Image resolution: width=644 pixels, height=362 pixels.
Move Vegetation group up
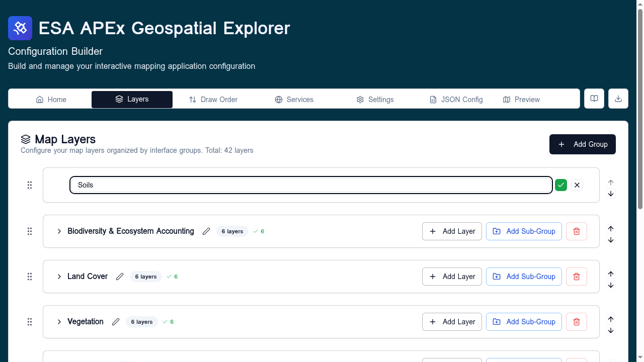click(x=611, y=319)
